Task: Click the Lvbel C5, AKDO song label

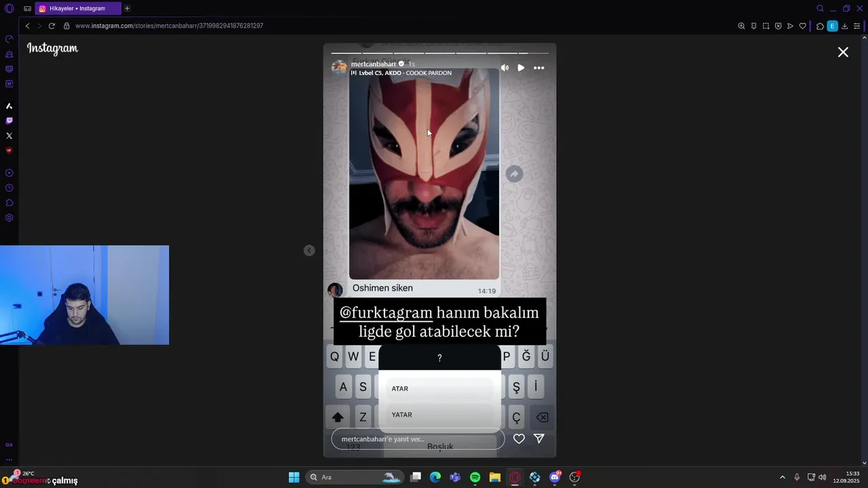Action: tap(401, 73)
